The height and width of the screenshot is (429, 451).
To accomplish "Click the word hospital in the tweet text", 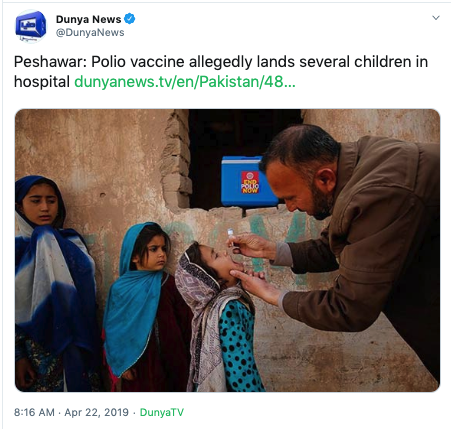I will 42,82.
